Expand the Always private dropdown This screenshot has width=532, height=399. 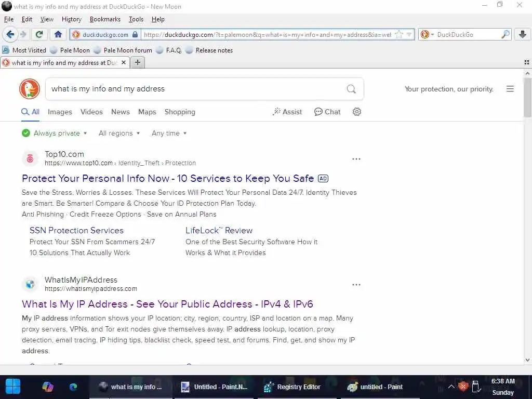[x=54, y=134]
